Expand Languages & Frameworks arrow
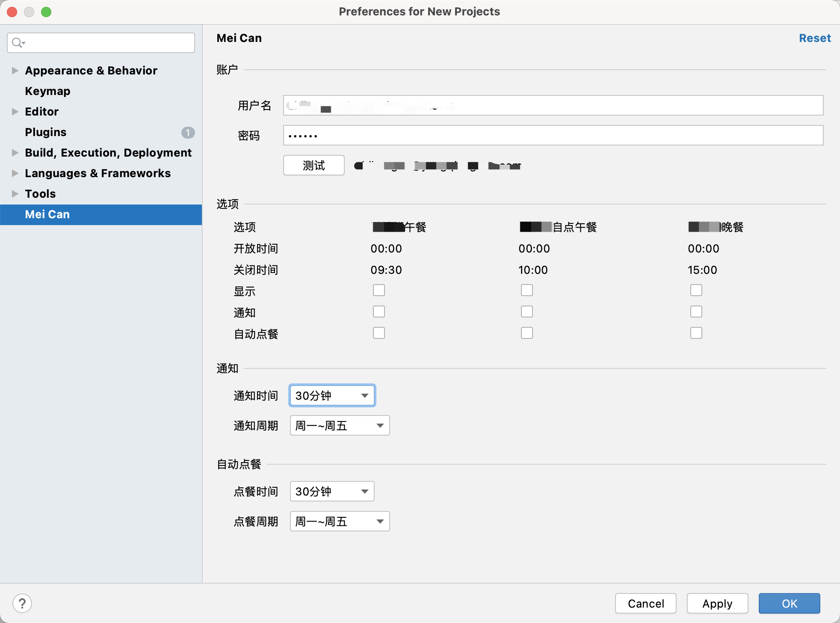The width and height of the screenshot is (840, 623). [x=15, y=173]
